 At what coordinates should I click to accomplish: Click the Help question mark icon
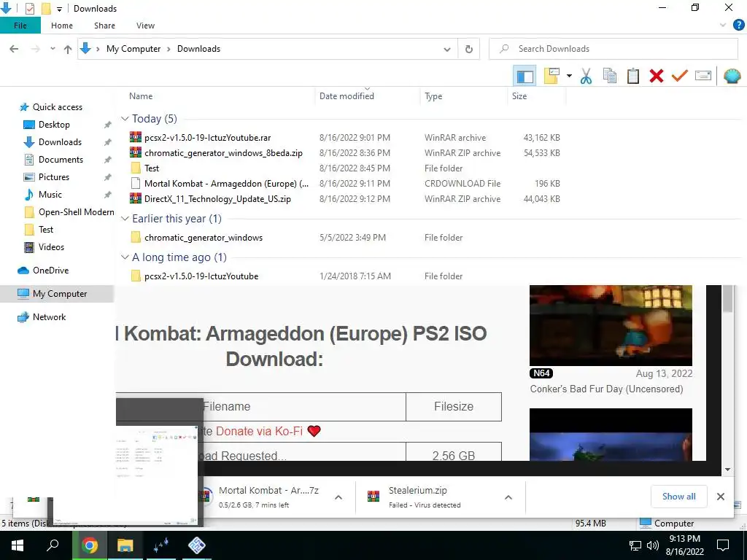pyautogui.click(x=738, y=26)
